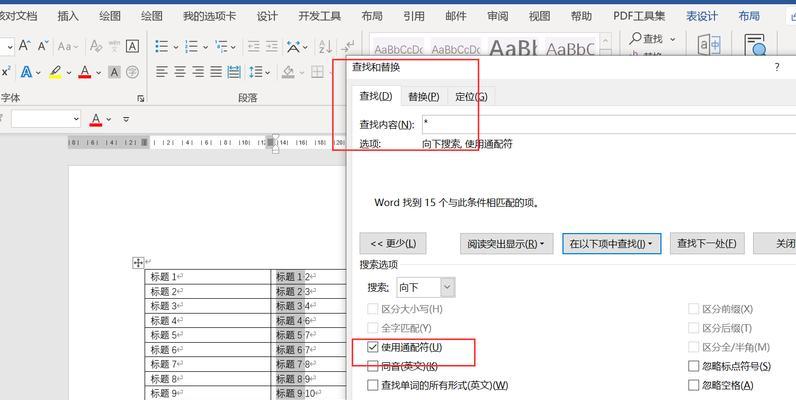796x400 pixels.
Task: Open the font dialog launcher
Action: coord(141,98)
